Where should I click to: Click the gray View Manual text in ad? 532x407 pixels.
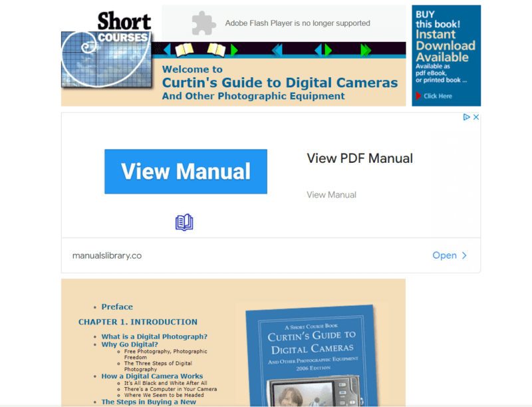(331, 195)
